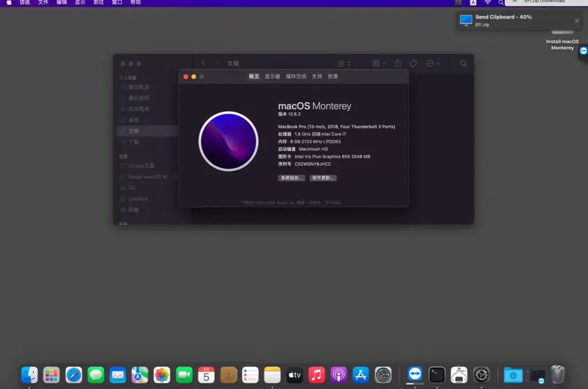Select 下载 in Finder sidebar
Image resolution: width=588 pixels, height=389 pixels.
pyautogui.click(x=147, y=142)
